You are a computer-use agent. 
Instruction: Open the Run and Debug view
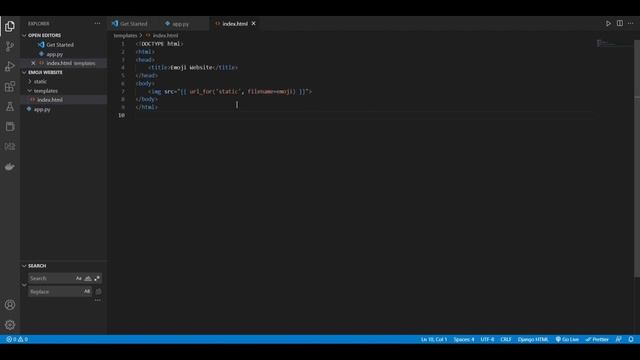click(x=10, y=67)
